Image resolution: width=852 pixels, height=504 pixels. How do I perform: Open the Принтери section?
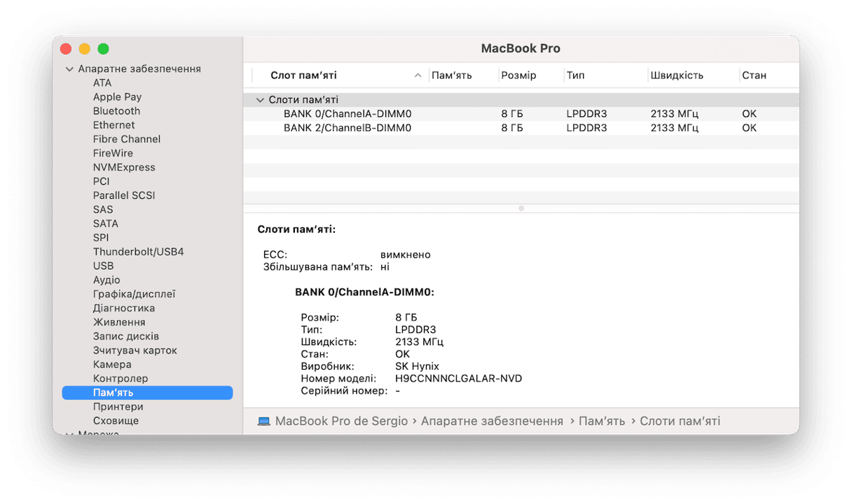click(x=118, y=407)
